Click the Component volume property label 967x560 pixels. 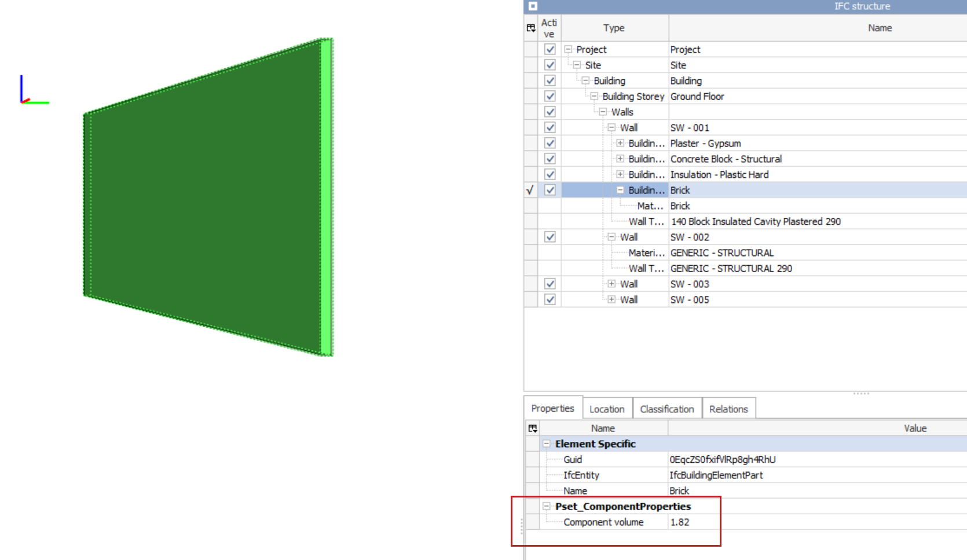click(603, 522)
